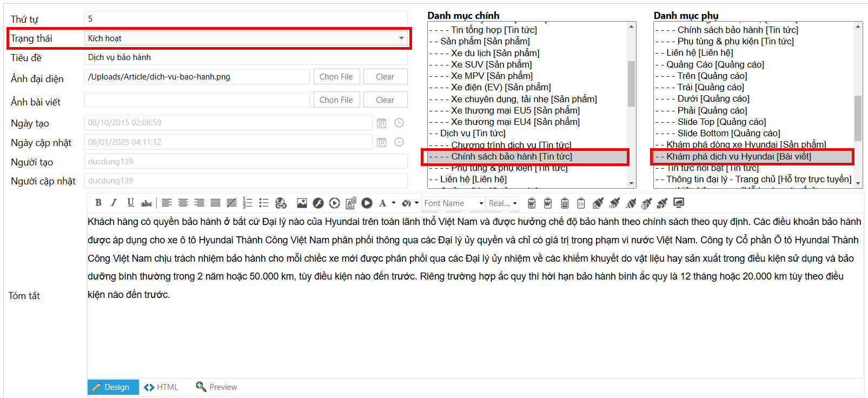Image resolution: width=868 pixels, height=398 pixels.
Task: Toggle bold formatting in the editor toolbar
Action: coord(98,203)
